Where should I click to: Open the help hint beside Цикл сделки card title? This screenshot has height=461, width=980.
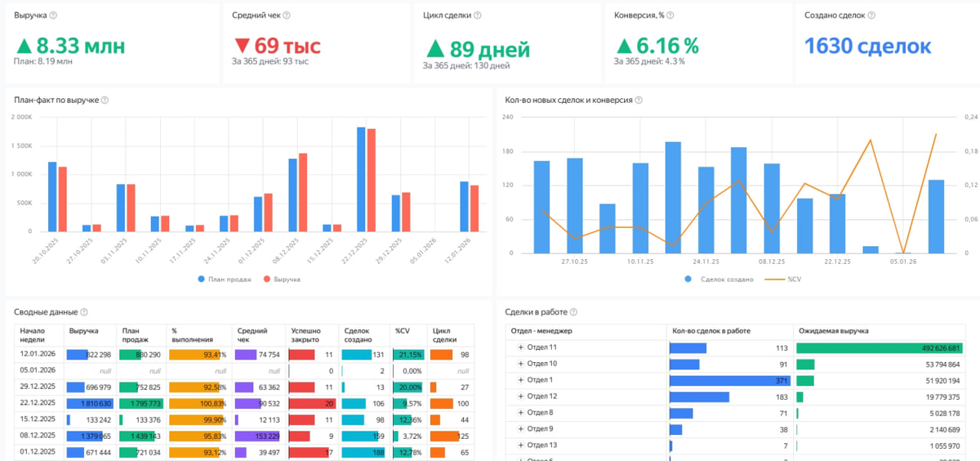coord(477,16)
